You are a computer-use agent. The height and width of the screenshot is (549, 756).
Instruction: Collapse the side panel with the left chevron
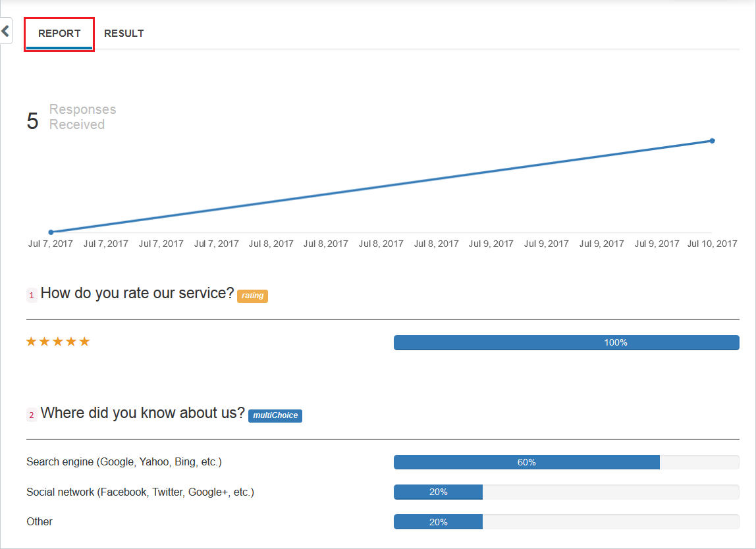5,32
